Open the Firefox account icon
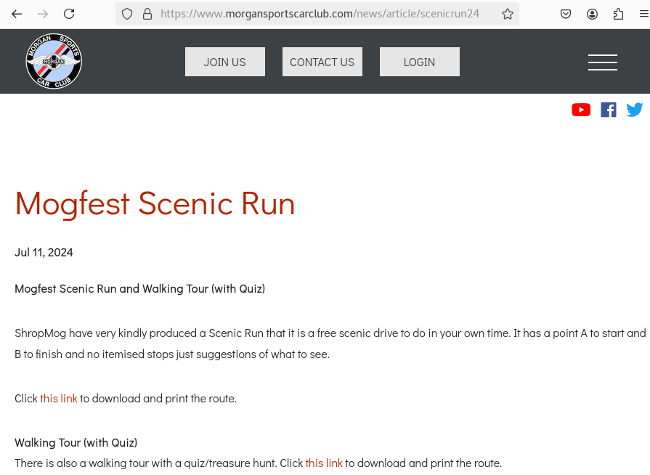Image resolution: width=650 pixels, height=475 pixels. pyautogui.click(x=592, y=14)
